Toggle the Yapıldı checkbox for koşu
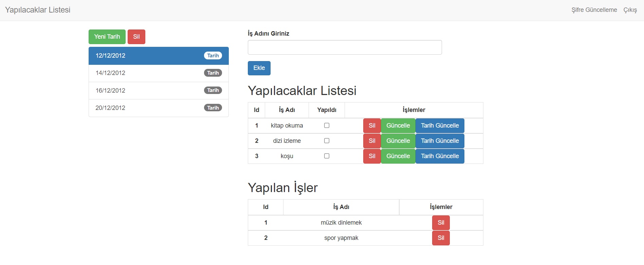Screen dimensions: 644x265 pyautogui.click(x=327, y=156)
